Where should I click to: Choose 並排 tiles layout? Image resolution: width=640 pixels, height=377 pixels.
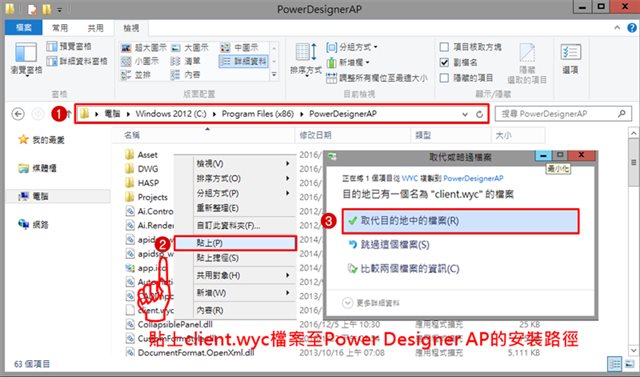[136, 75]
